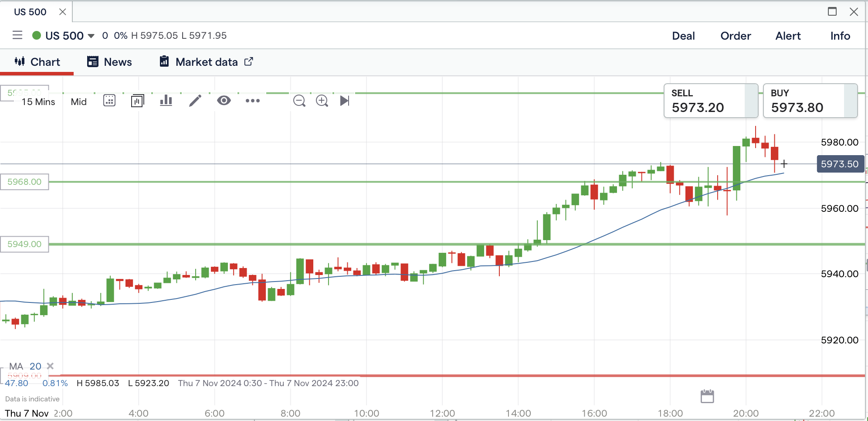Click the date range calendar grid icon
Screen dimensions: 868x421
(x=109, y=101)
